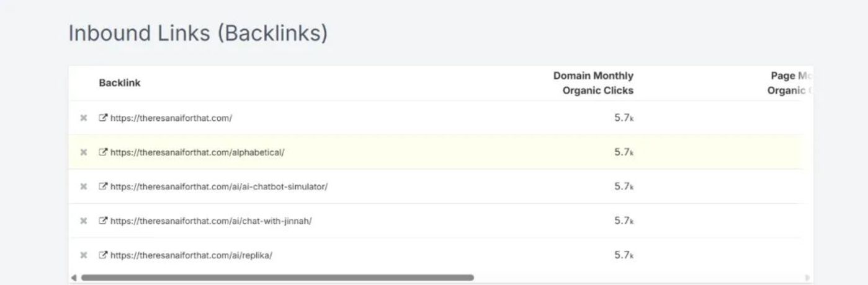Click the scrollbar left arrow

(x=74, y=278)
